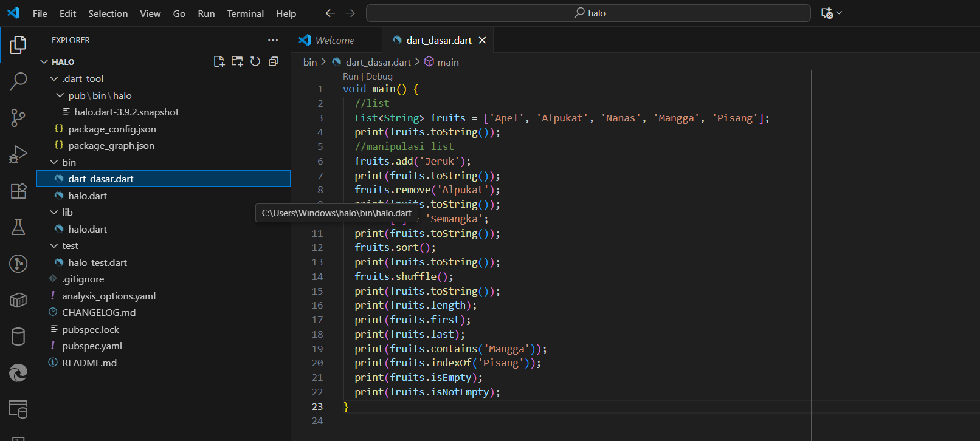Open the Run and Debug view
This screenshot has width=980, height=441.
(18, 154)
